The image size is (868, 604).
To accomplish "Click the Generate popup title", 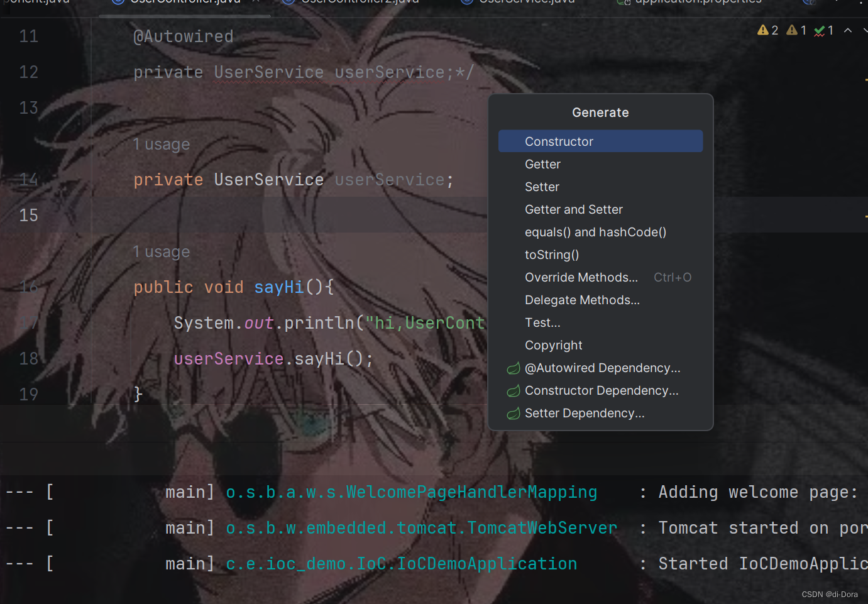I will coord(600,113).
